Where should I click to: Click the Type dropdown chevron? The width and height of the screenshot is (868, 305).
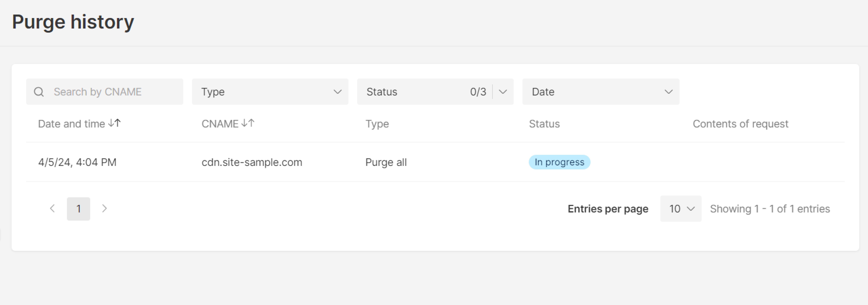click(x=337, y=91)
